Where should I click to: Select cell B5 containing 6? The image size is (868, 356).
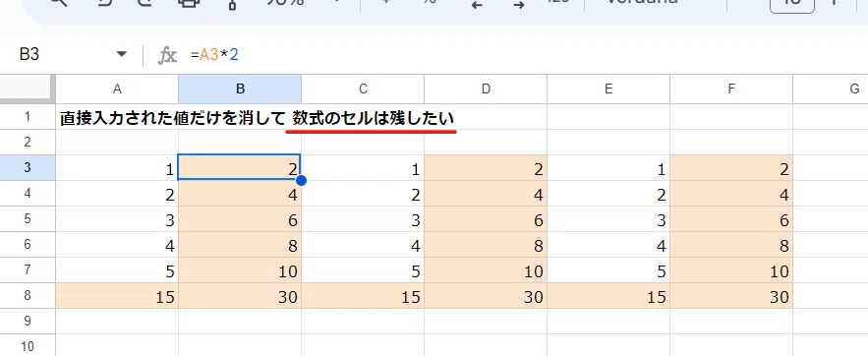pyautogui.click(x=240, y=218)
